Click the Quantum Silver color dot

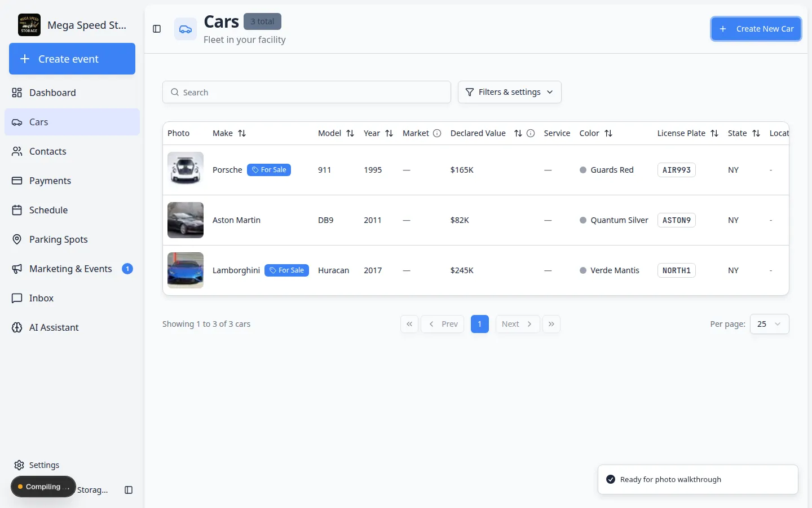pyautogui.click(x=583, y=220)
